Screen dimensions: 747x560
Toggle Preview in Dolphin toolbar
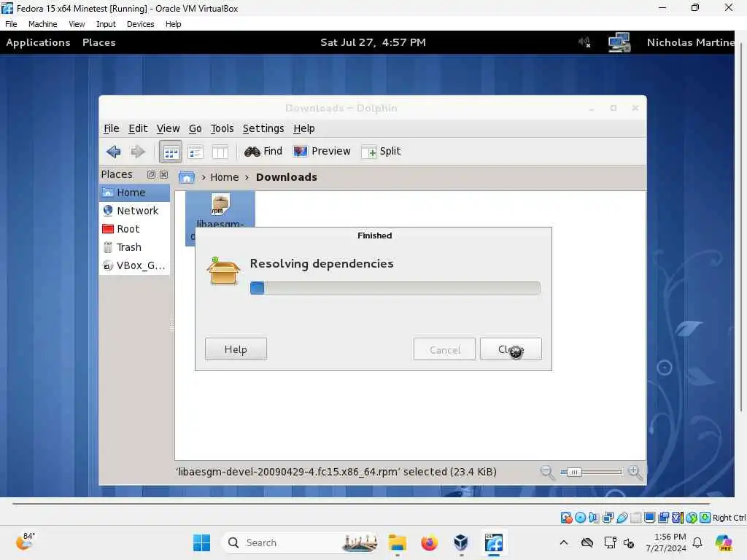coord(322,152)
